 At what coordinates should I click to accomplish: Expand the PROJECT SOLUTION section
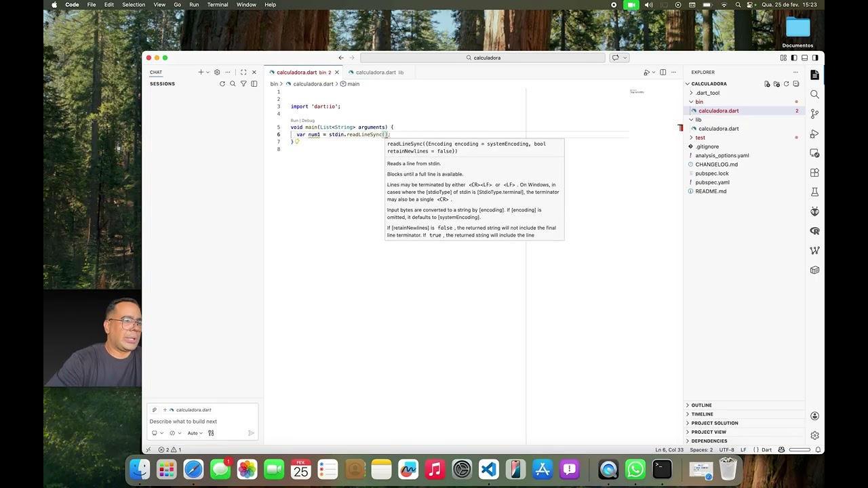715,423
